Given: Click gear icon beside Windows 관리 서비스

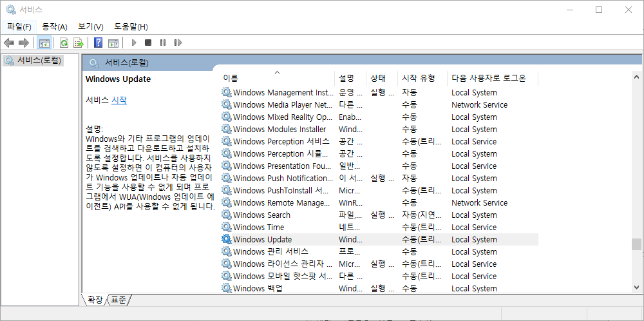Looking at the screenshot, I should coord(226,251).
